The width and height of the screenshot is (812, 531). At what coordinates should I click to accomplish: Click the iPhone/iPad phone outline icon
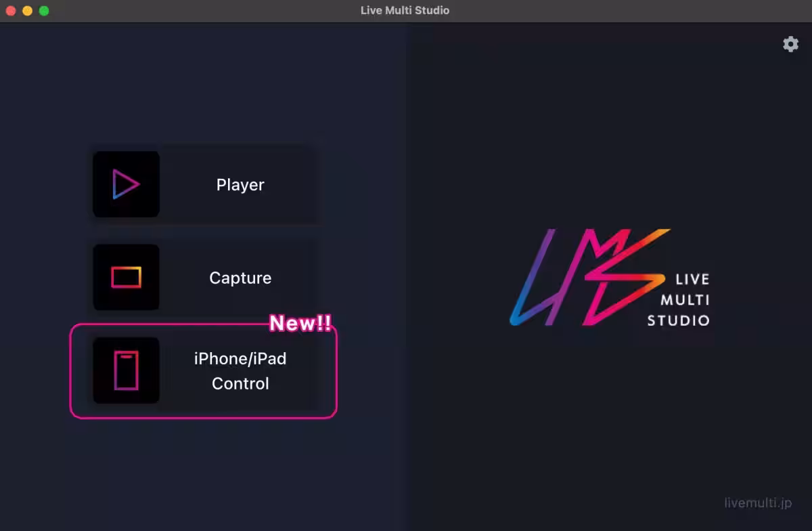(126, 370)
